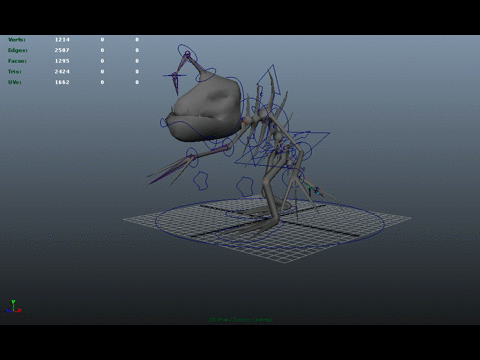Click the Edges count value 2507
The width and height of the screenshot is (480, 360).
tap(62, 50)
